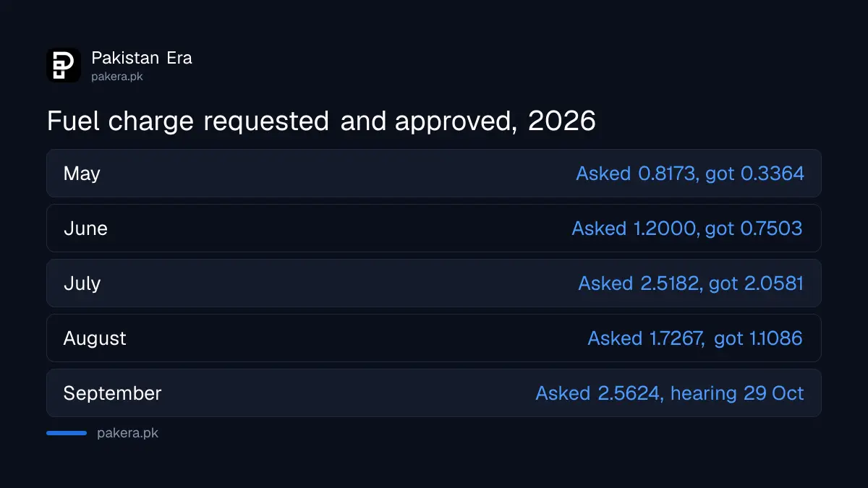The image size is (868, 488).
Task: Click the September label
Action: [x=112, y=394]
